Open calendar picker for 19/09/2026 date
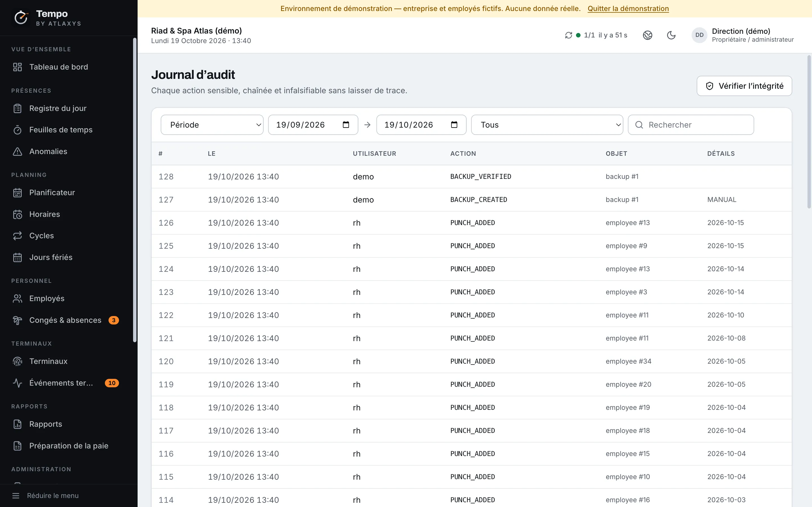 point(346,125)
